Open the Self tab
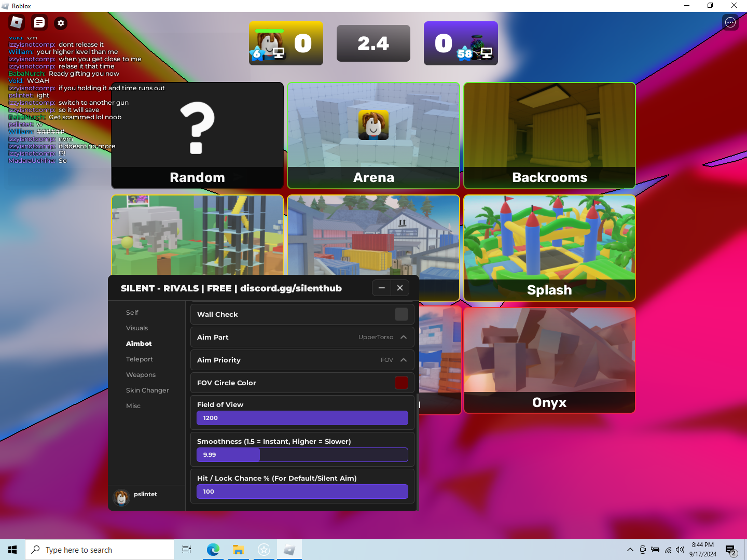This screenshot has width=747, height=560. point(132,313)
